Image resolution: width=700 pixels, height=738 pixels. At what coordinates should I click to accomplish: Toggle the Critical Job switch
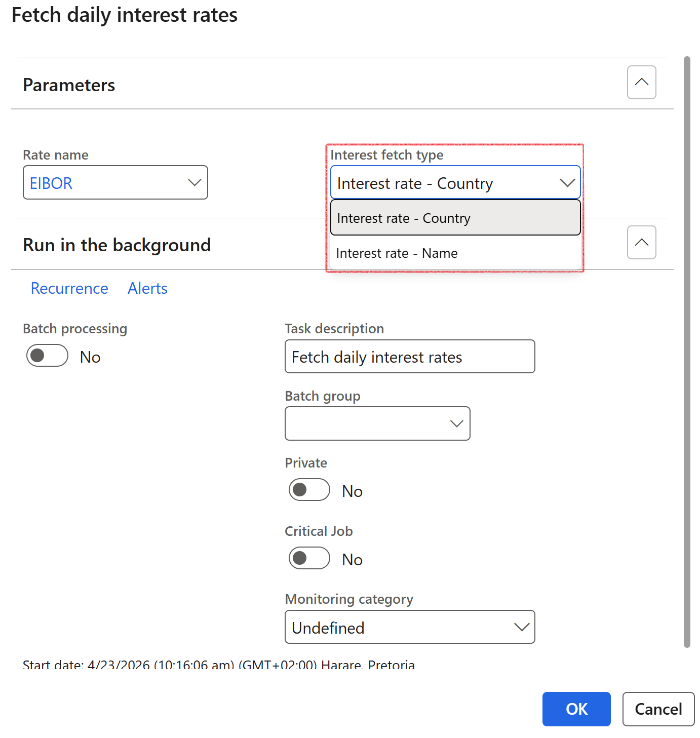click(309, 558)
